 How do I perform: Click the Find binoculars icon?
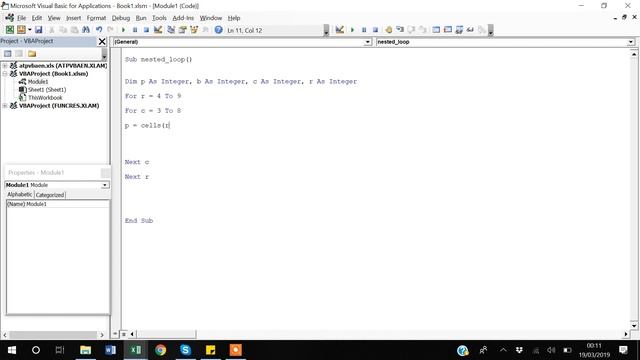tap(86, 30)
